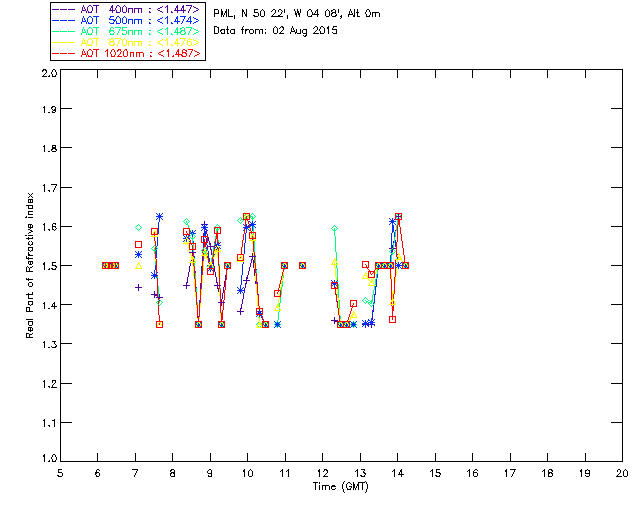Click the 10 x-axis tick label
640x512 pixels.
(x=247, y=473)
